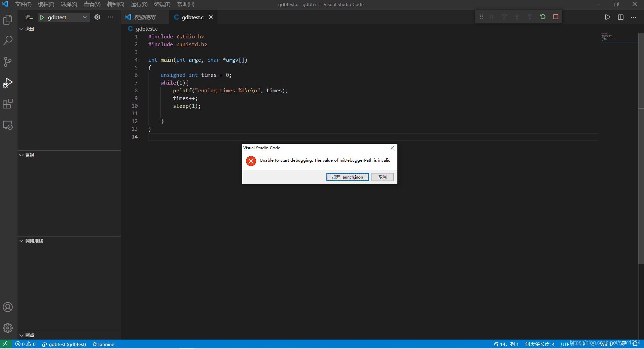Open the 帮助(H) menu

click(186, 4)
